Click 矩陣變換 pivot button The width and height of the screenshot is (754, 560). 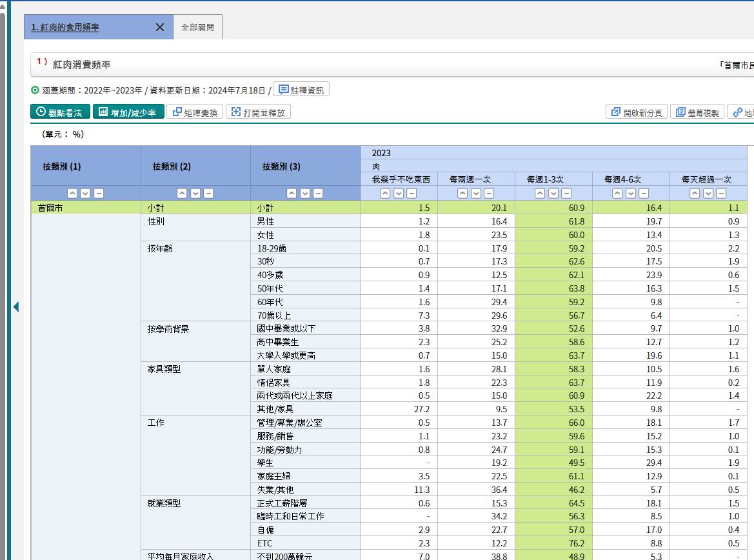pos(195,112)
